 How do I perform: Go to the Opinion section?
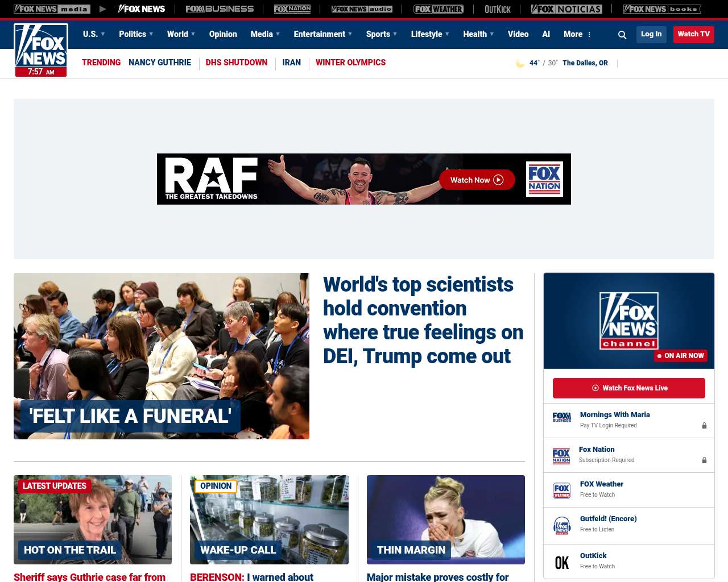[223, 34]
